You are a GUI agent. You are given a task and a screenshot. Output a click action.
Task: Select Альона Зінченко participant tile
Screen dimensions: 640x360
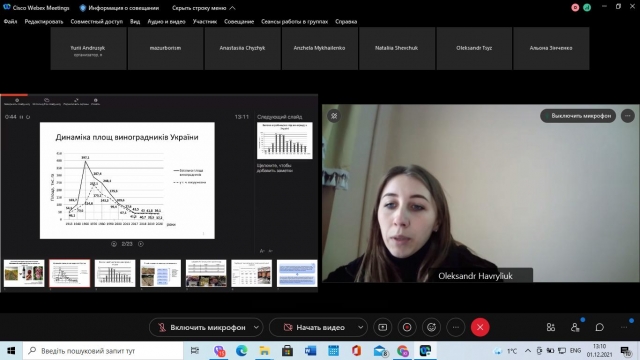pos(551,49)
